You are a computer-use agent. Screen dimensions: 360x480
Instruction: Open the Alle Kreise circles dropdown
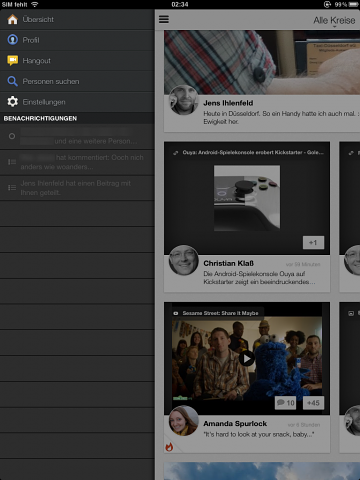(334, 20)
